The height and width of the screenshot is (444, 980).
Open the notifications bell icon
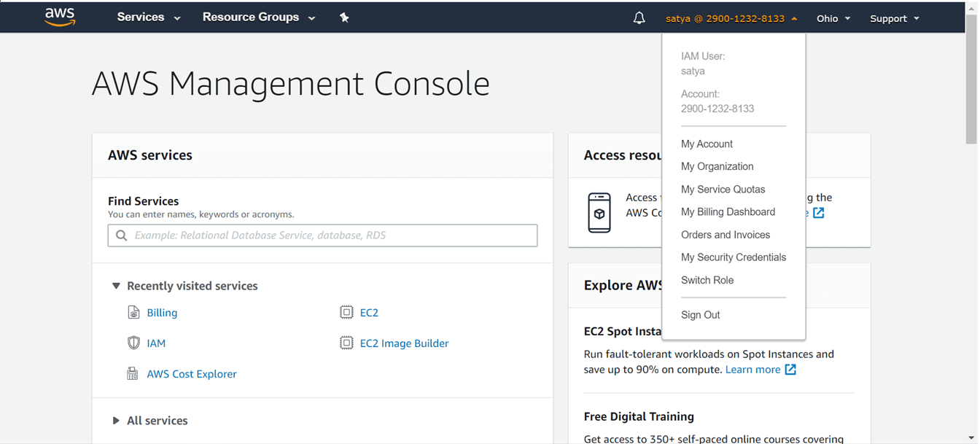pyautogui.click(x=639, y=18)
